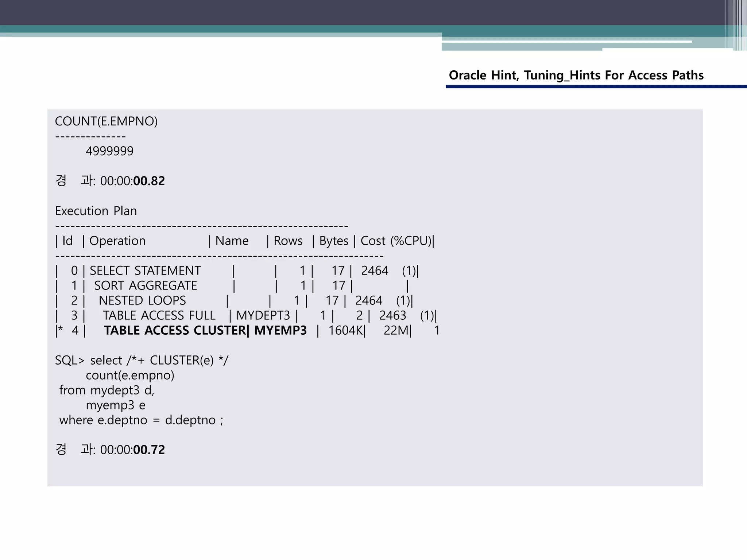This screenshot has width=747, height=560.
Task: Click the 'count(e.empno)' line in query
Action: pos(130,376)
